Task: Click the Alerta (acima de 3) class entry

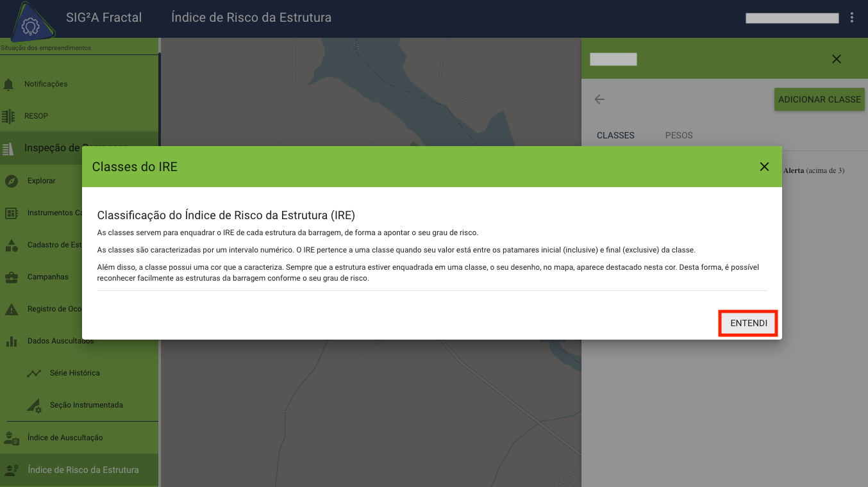Action: point(814,170)
